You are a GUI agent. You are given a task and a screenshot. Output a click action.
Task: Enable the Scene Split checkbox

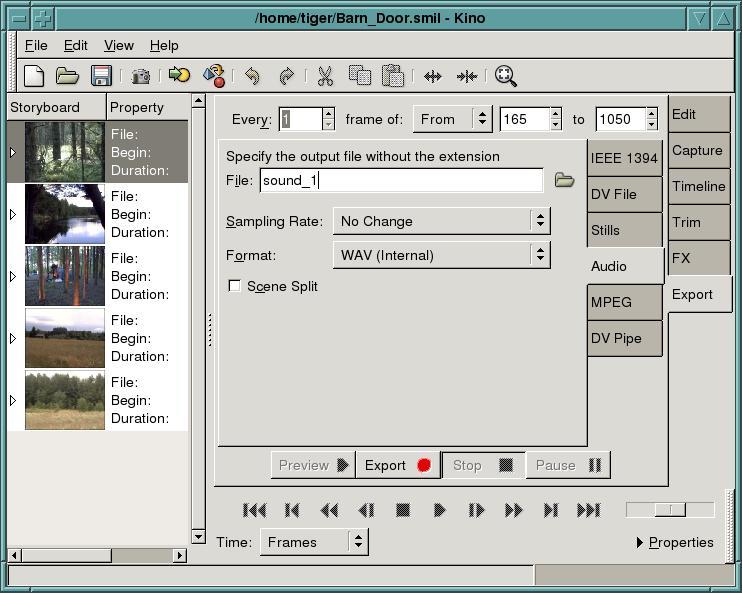235,286
